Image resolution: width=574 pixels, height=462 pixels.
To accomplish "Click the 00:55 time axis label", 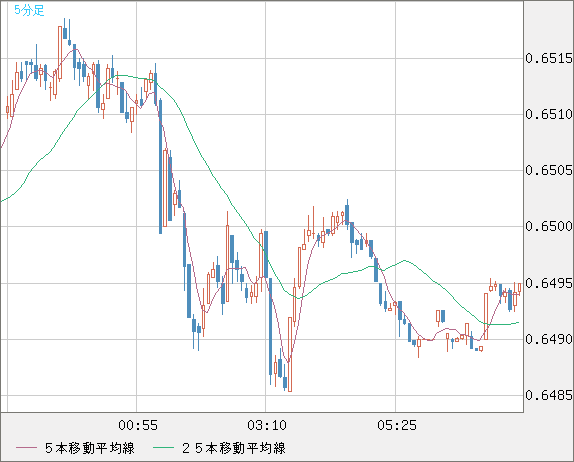I will pyautogui.click(x=138, y=425).
